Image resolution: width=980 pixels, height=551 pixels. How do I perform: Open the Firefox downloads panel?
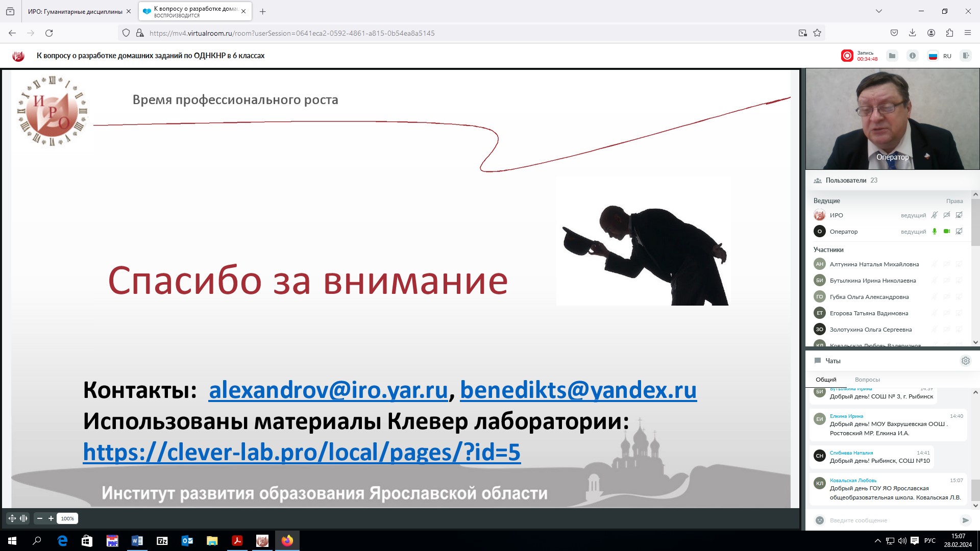point(913,33)
